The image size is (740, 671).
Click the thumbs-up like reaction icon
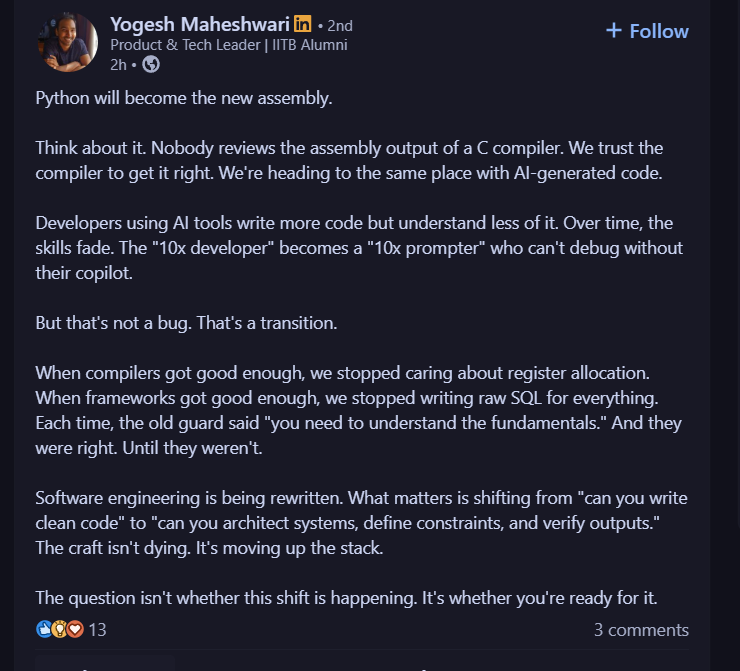44,630
